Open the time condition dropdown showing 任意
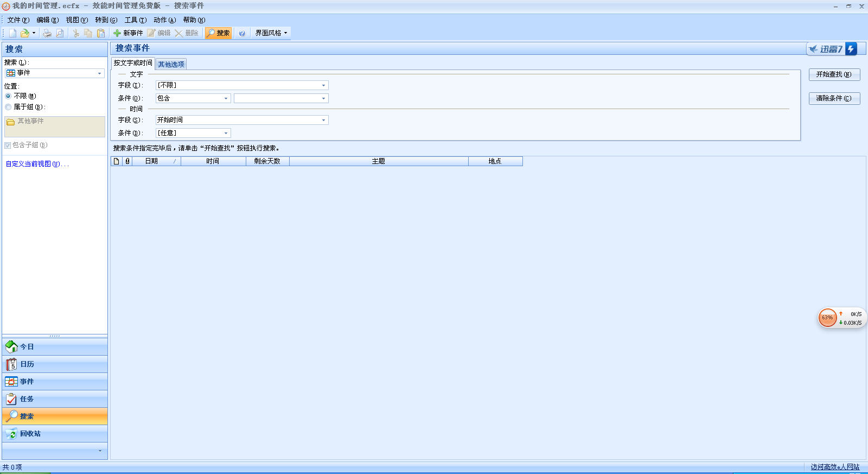 (193, 133)
